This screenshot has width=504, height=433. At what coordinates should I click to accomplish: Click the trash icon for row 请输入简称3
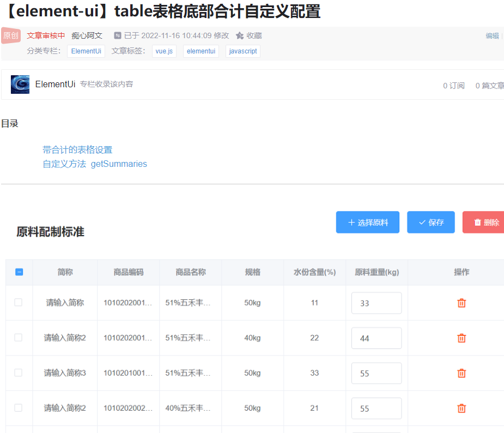[462, 373]
